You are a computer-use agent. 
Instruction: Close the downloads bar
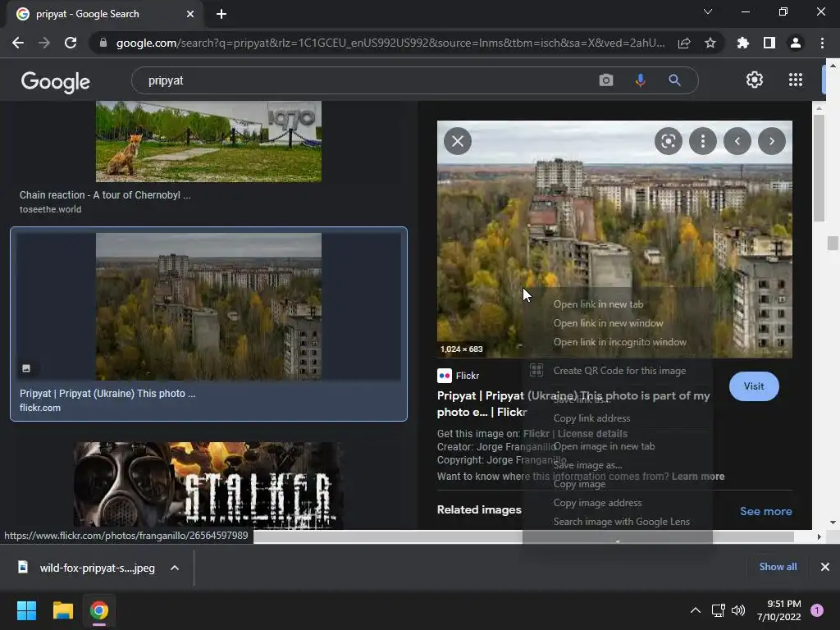tap(825, 567)
